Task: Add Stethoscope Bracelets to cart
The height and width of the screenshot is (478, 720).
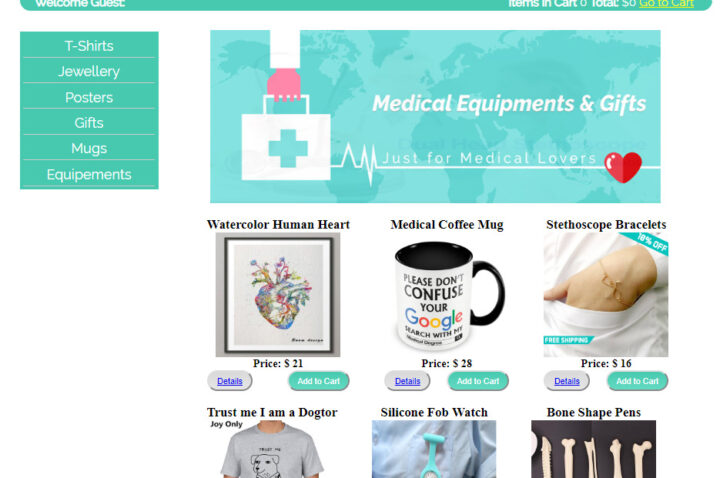Action: coord(637,381)
